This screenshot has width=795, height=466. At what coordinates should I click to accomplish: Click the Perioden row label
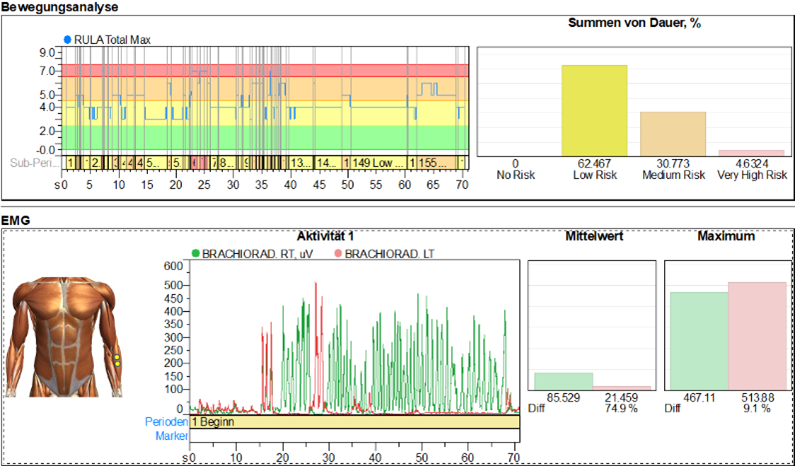[x=166, y=422]
